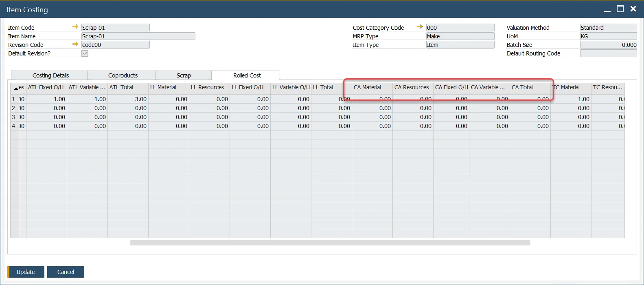Close the Item Costing window
The width and height of the screenshot is (644, 285).
633,9
